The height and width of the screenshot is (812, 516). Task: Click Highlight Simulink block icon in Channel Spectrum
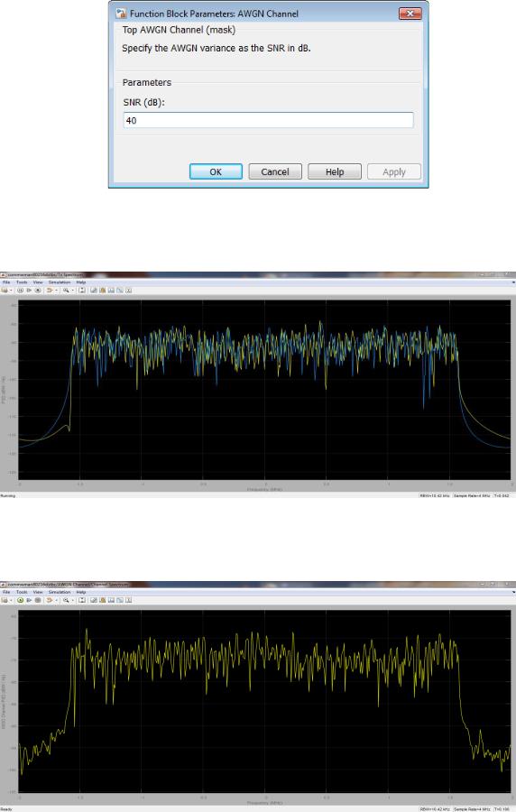point(50,600)
